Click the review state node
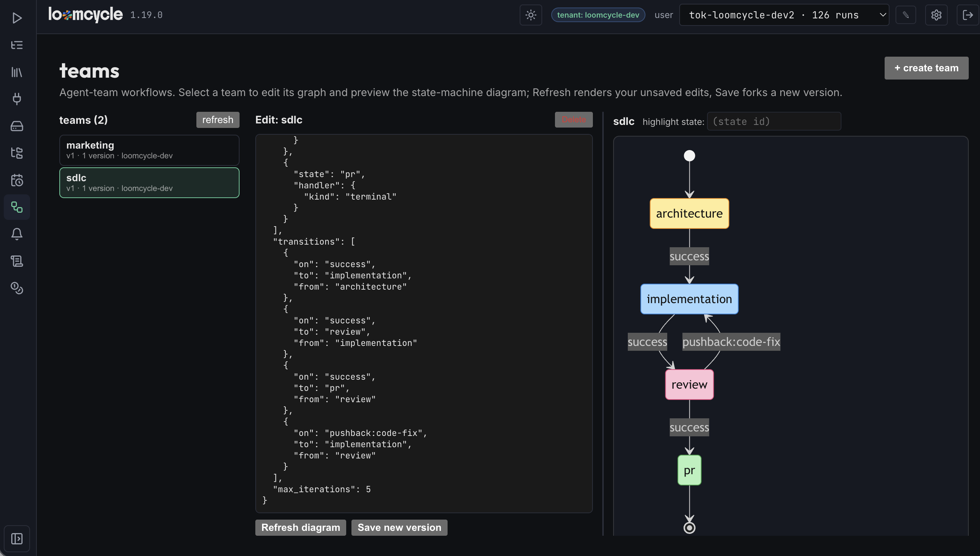This screenshot has height=556, width=980. coord(689,385)
